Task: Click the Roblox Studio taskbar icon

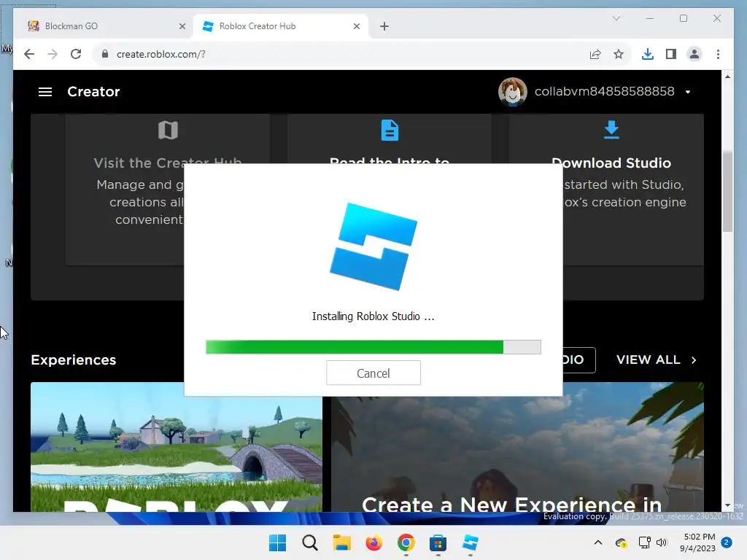Action: point(470,542)
